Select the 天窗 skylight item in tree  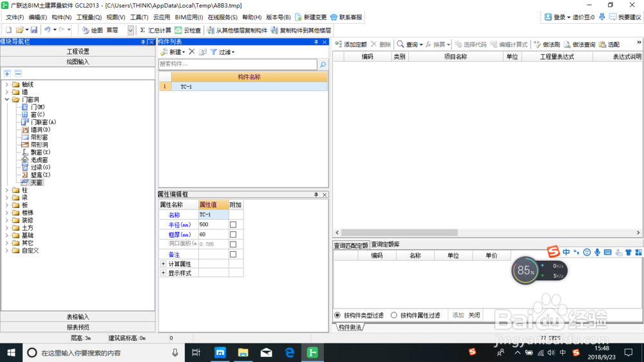[x=36, y=182]
